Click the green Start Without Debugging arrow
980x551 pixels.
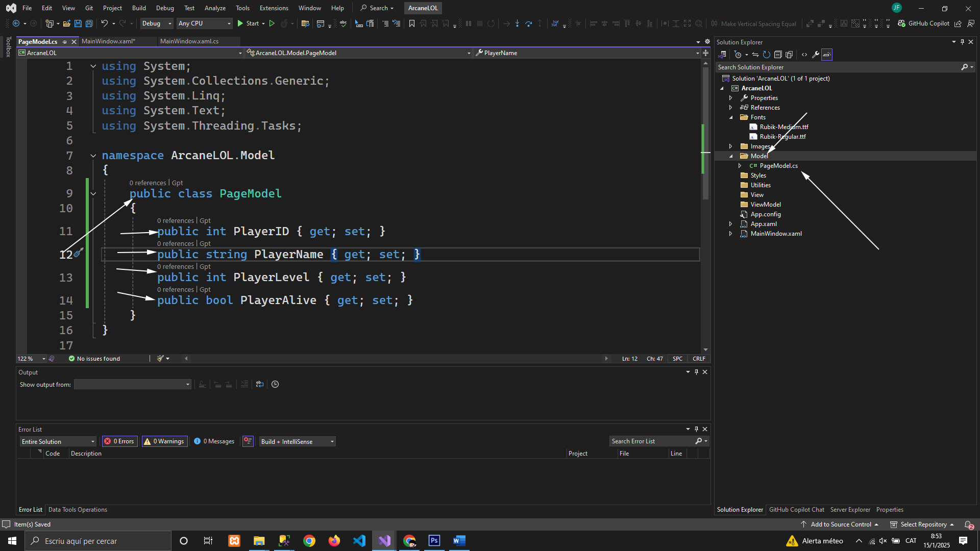272,23
